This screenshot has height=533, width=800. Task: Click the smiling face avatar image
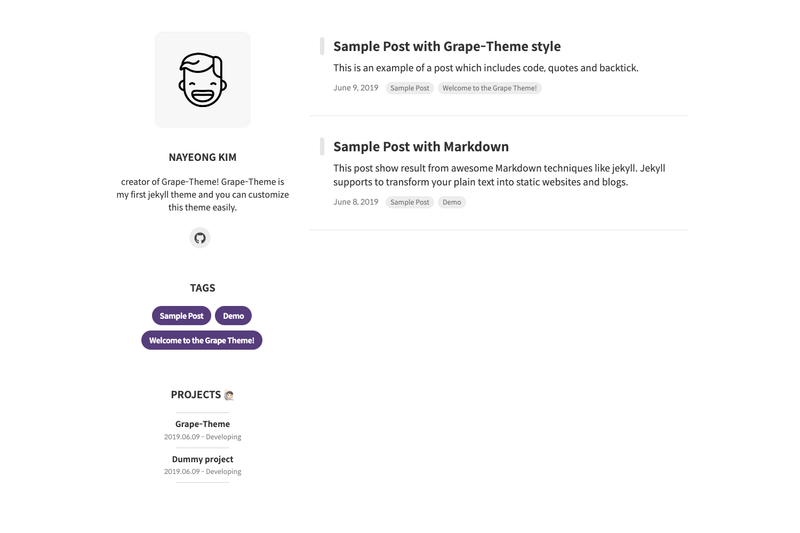pos(203,80)
